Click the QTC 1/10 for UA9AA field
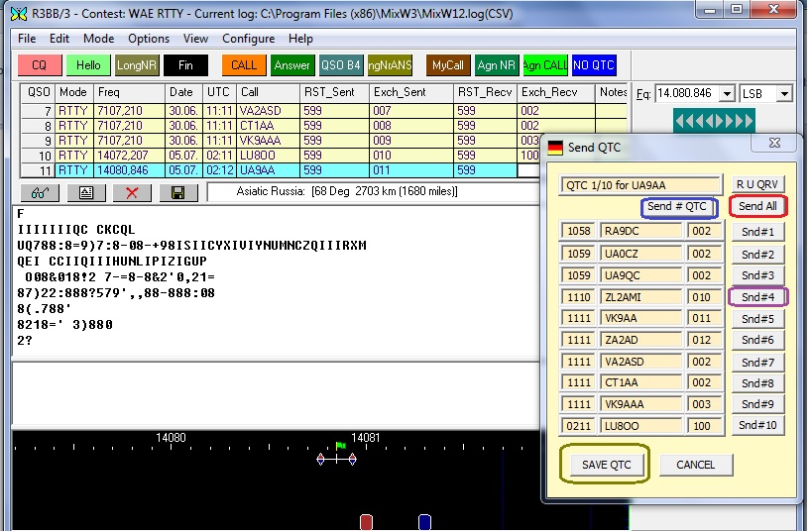 tap(640, 184)
